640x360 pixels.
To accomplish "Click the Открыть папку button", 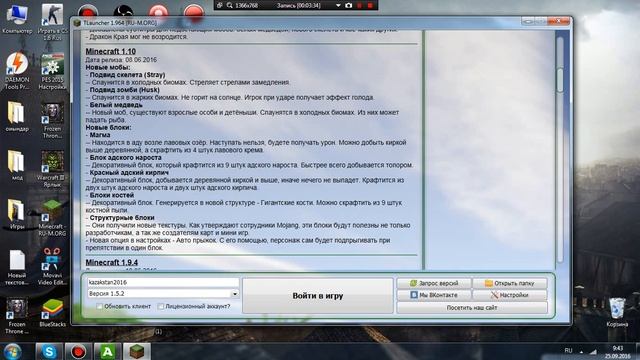I will click(x=509, y=283).
